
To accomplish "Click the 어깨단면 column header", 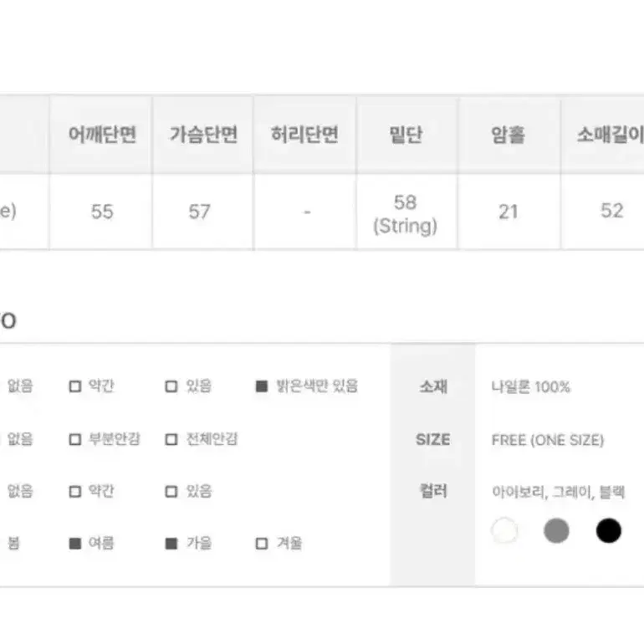I will 101,135.
